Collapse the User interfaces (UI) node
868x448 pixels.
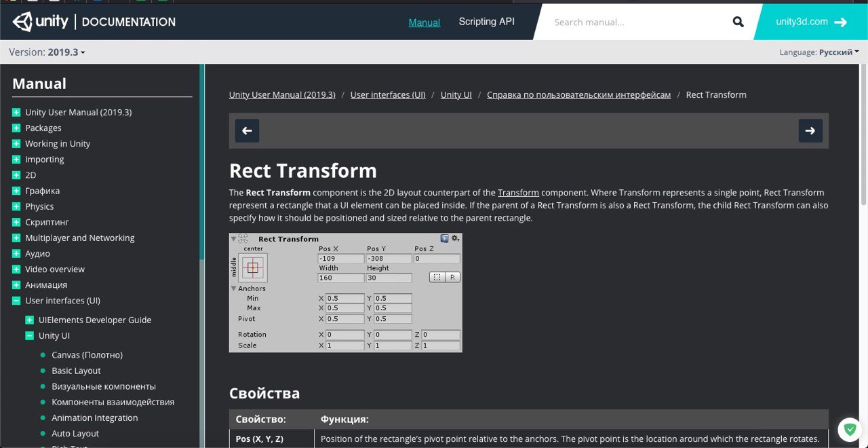[16, 301]
